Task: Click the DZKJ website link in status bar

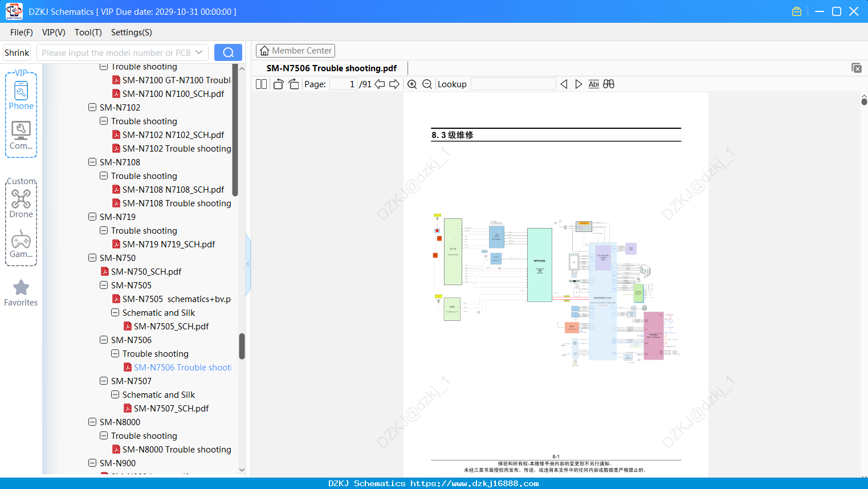Action: (x=474, y=483)
